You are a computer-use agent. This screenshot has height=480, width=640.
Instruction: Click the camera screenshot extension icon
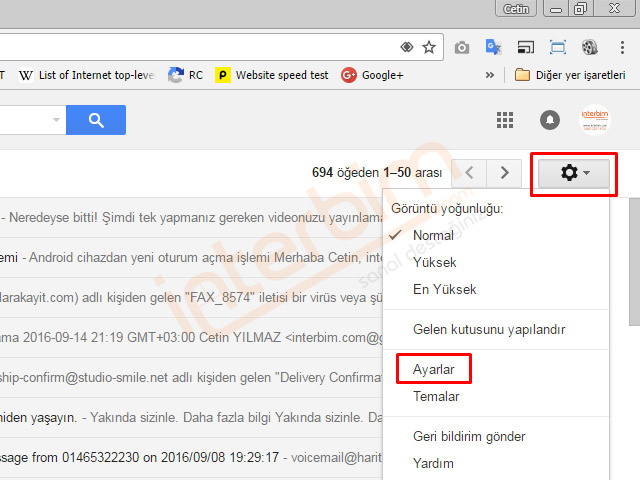461,47
